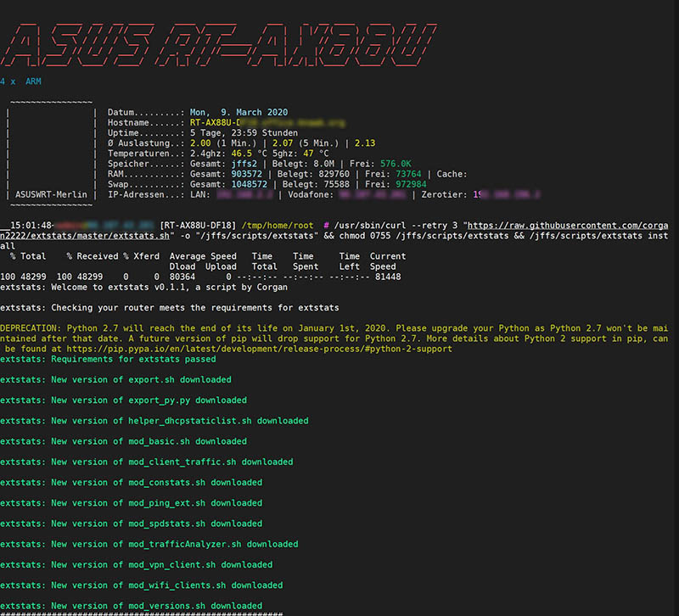
Task: Click the 'Average Speed' curl header
Action: [x=203, y=256]
